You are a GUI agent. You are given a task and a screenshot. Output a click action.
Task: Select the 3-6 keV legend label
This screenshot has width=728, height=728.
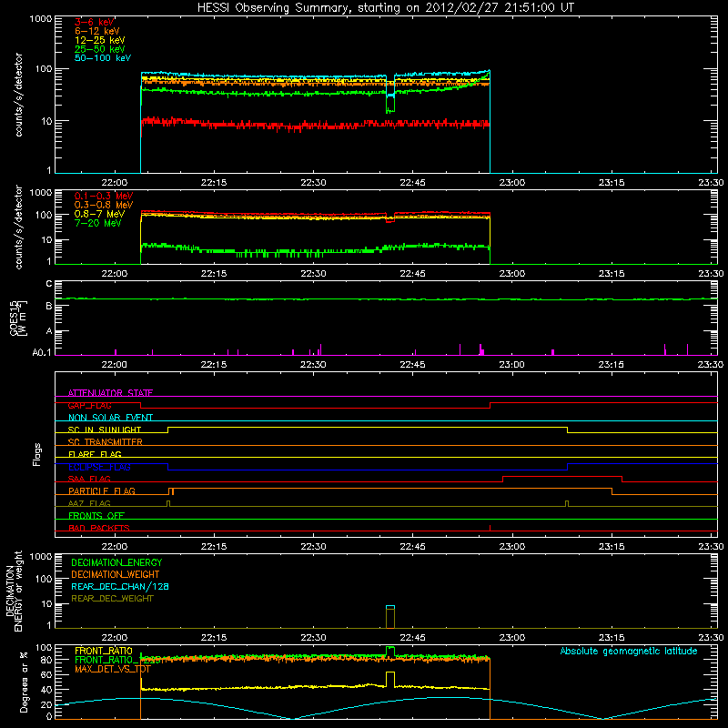tap(95, 22)
